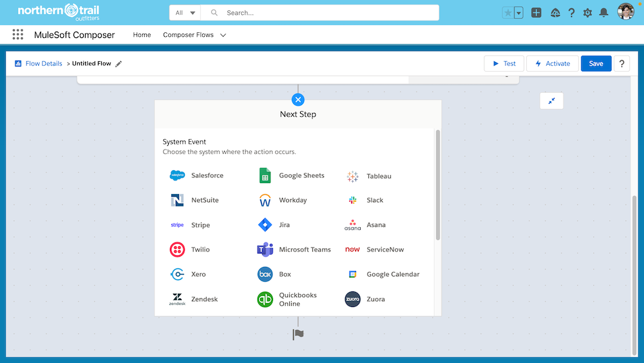644x363 pixels.
Task: Open the Composer Flows tab
Action: [x=188, y=35]
